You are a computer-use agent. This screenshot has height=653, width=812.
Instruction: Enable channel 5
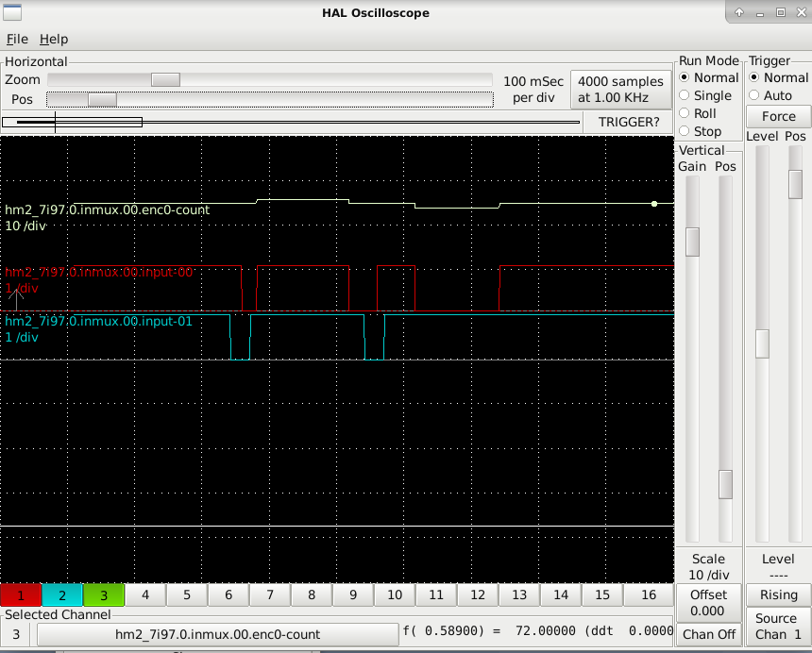[x=187, y=595]
